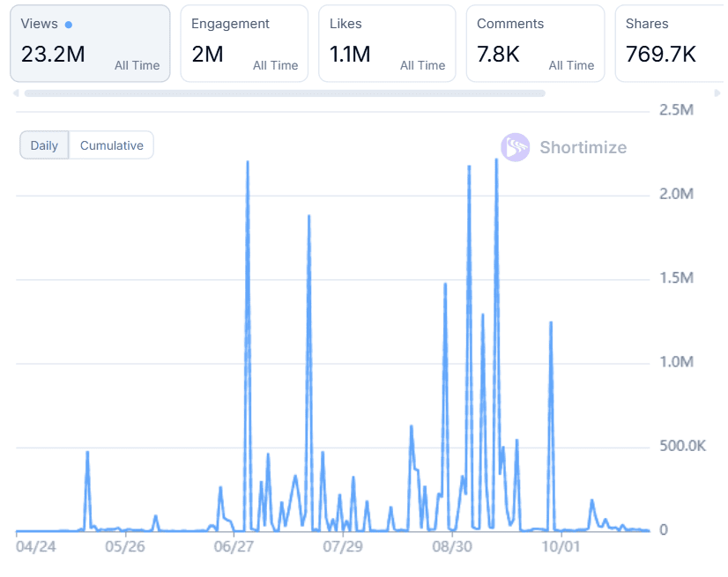Click the 08/30 date axis label
This screenshot has width=728, height=577.
click(451, 547)
